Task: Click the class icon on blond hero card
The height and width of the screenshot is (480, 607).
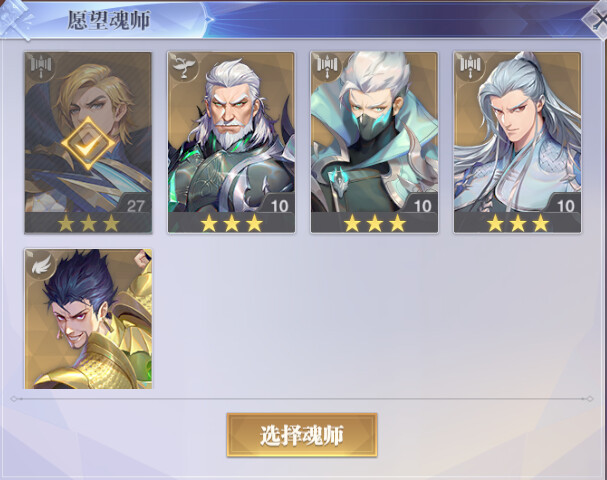Action: pyautogui.click(x=41, y=67)
